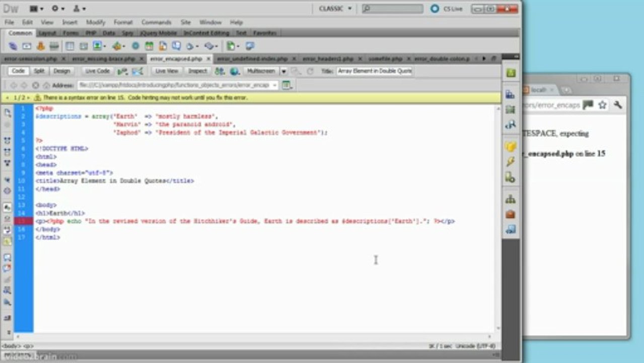
Task: Open the Extend Dreamweaver gear dropdown
Action: point(58,9)
